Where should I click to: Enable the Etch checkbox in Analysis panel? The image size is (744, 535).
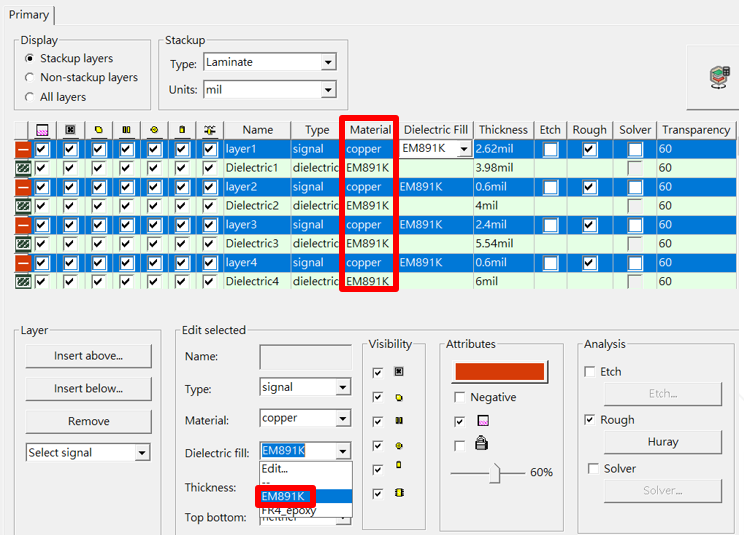coord(590,371)
